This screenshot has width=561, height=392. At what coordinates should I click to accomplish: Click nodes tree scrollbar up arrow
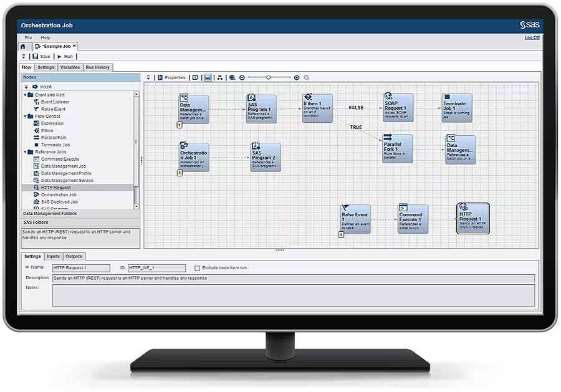pos(137,94)
